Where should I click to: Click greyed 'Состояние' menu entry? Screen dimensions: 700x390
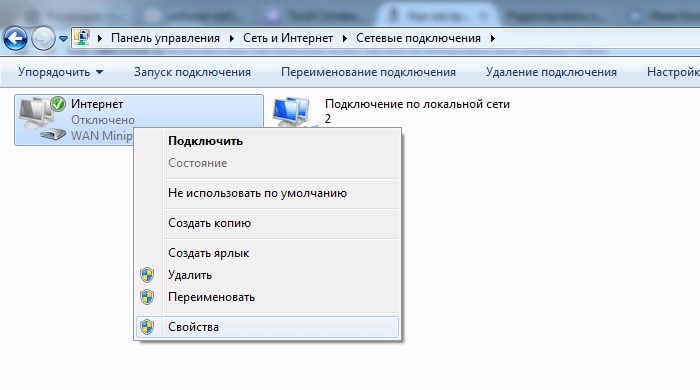tap(267, 163)
